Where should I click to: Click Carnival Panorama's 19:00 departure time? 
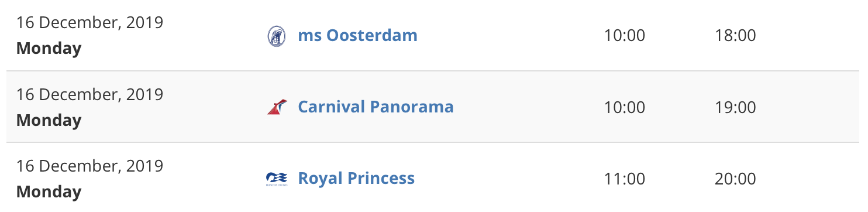736,107
